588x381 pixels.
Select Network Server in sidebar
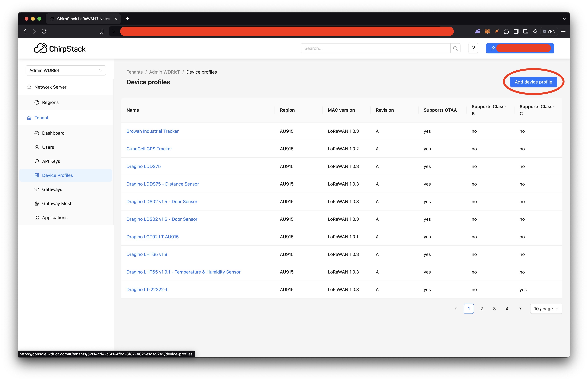(66, 87)
